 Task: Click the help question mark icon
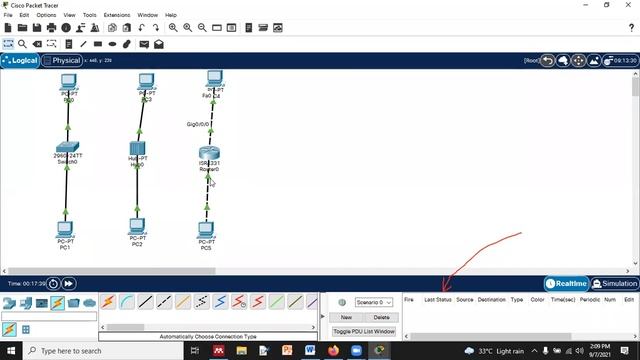tap(631, 28)
